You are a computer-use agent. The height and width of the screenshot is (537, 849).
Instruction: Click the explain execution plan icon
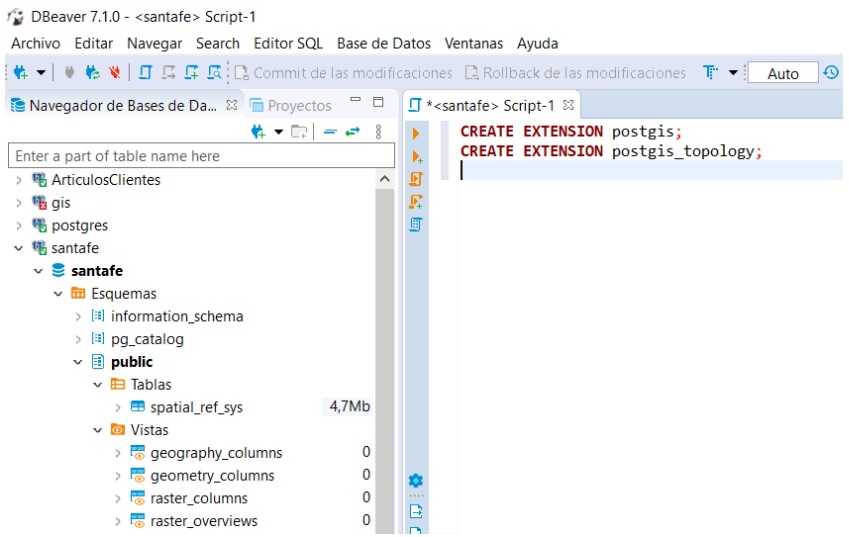click(x=416, y=225)
